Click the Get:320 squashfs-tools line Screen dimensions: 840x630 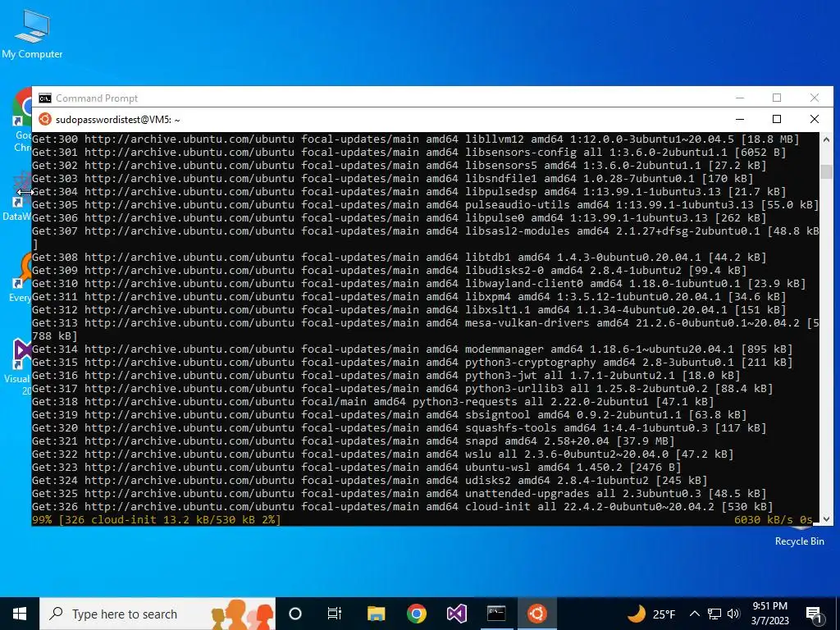point(399,428)
